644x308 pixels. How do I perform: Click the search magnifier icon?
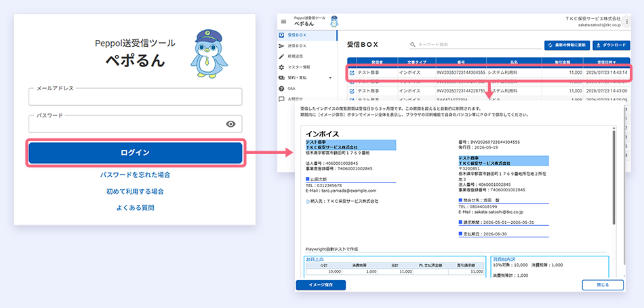[x=412, y=44]
